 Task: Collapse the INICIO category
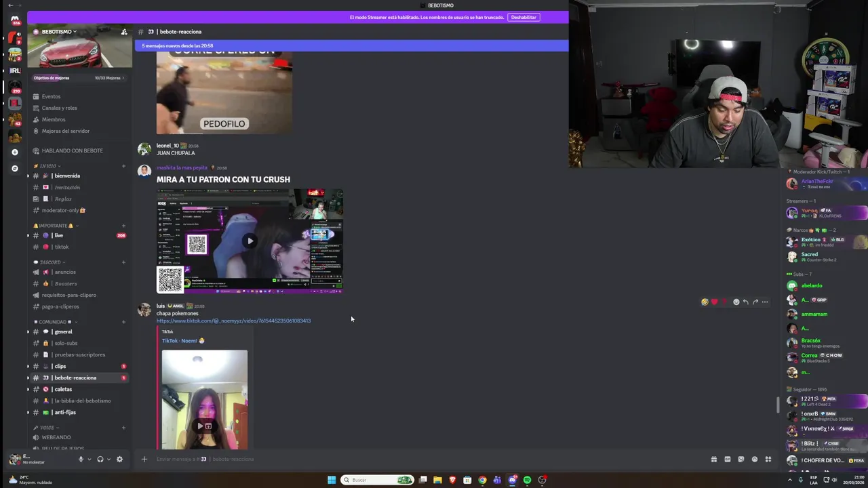(x=47, y=166)
